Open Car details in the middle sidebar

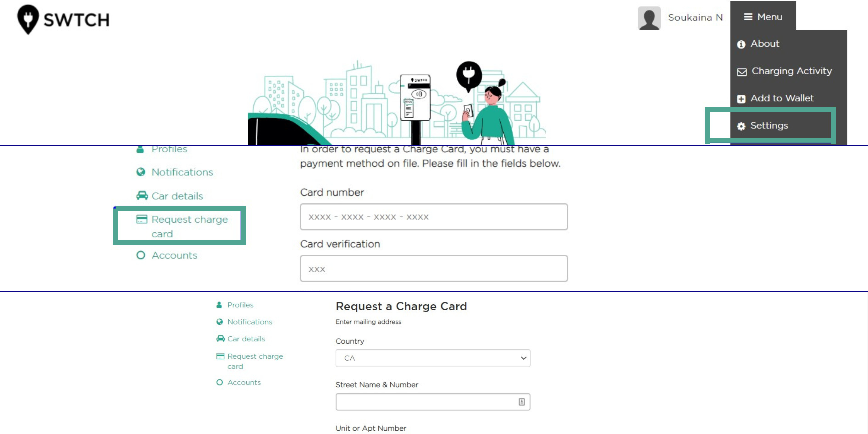177,196
